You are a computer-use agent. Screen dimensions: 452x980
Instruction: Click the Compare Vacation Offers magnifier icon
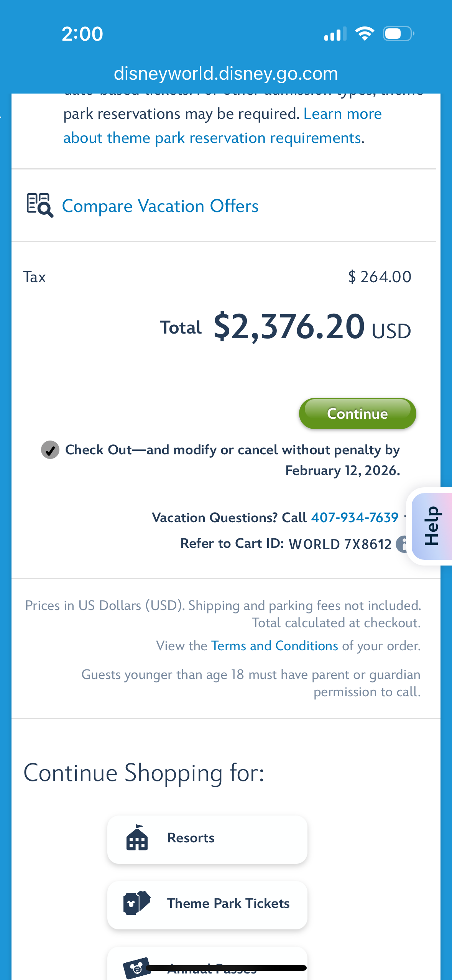click(x=39, y=206)
